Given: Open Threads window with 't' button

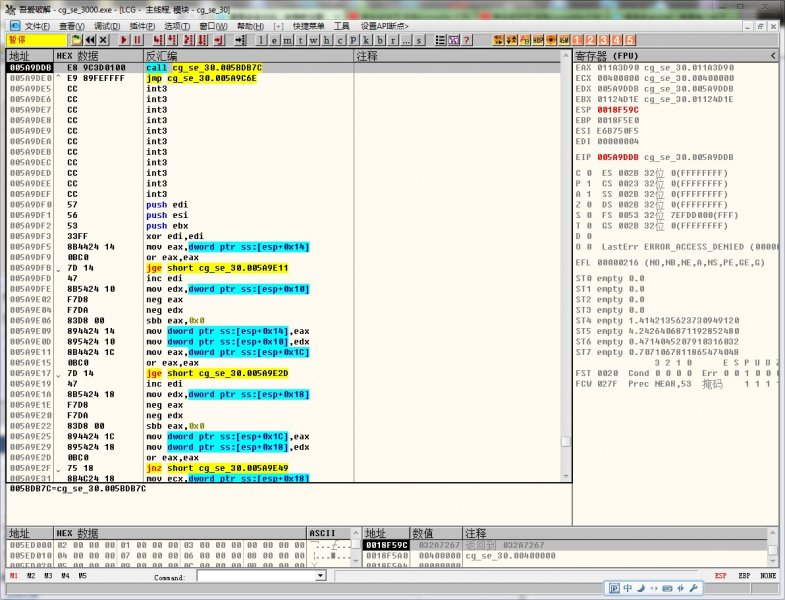Looking at the screenshot, I should coord(300,40).
